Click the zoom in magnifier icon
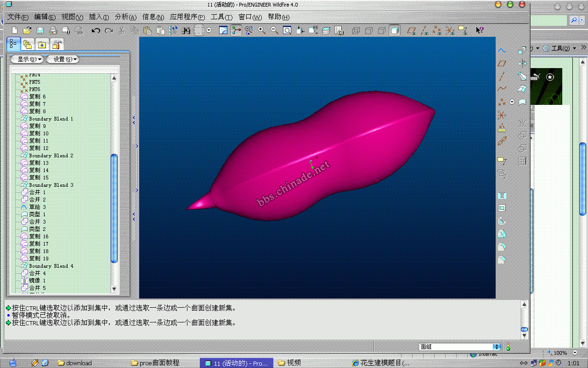Screen dimensions: 588x368 261,30
